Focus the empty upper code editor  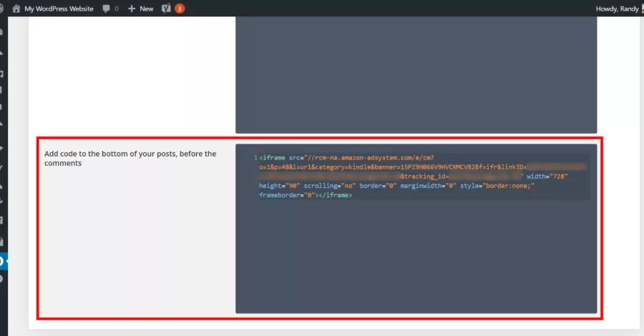point(416,74)
